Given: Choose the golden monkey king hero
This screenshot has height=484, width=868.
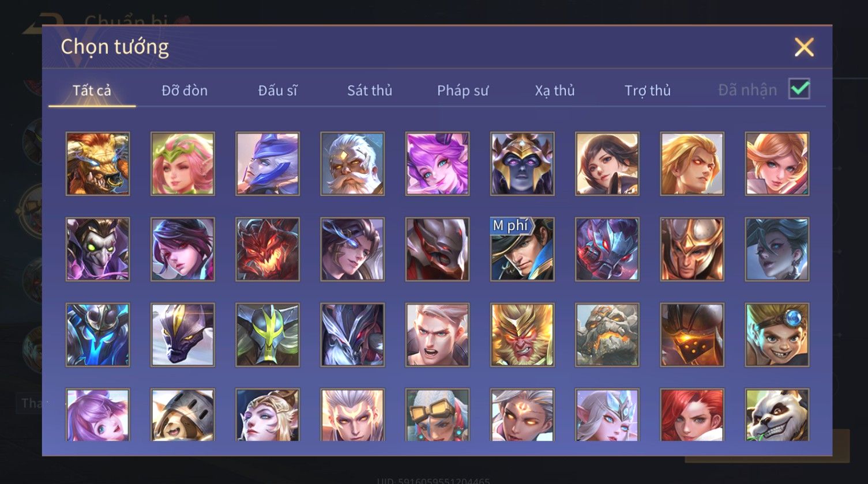Looking at the screenshot, I should coord(522,335).
